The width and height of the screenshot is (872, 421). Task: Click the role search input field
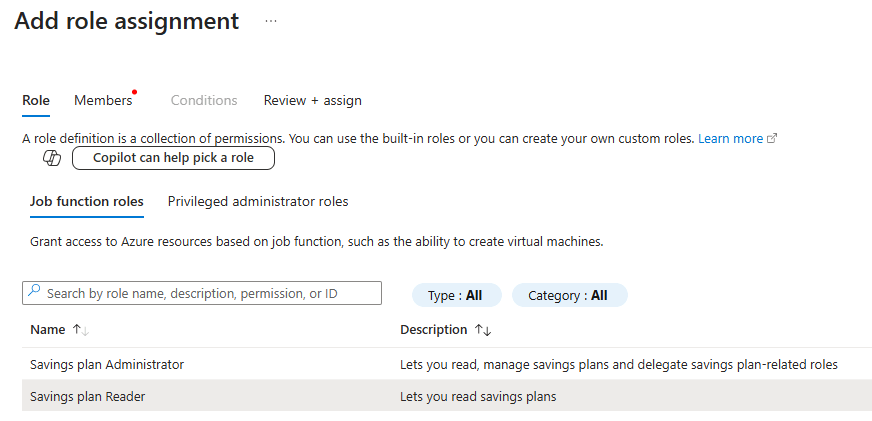tap(210, 293)
